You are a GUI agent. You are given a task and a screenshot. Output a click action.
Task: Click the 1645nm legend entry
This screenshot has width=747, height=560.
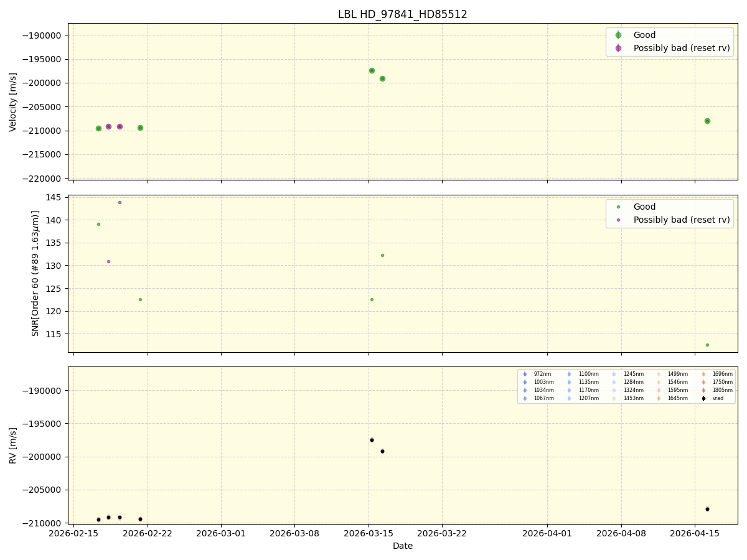(672, 398)
